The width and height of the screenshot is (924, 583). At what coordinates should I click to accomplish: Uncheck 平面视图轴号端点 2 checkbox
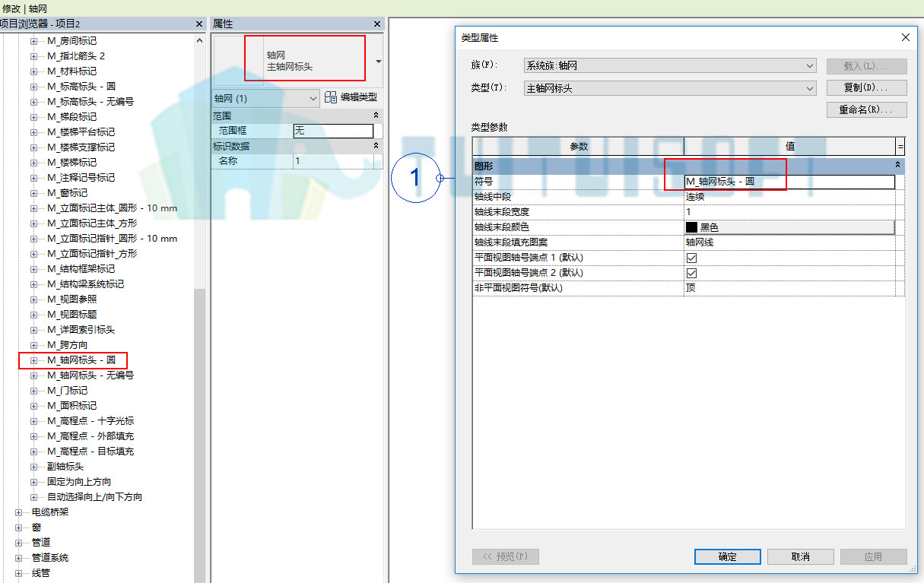click(692, 273)
